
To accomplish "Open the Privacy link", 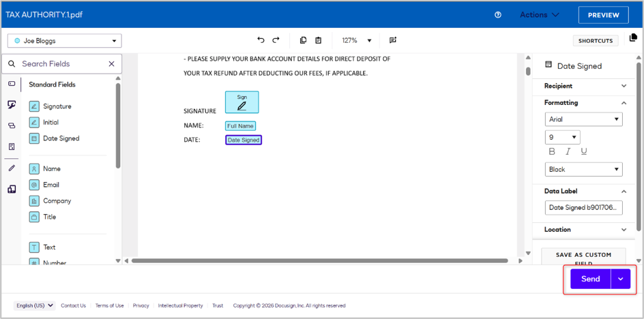I will 141,305.
